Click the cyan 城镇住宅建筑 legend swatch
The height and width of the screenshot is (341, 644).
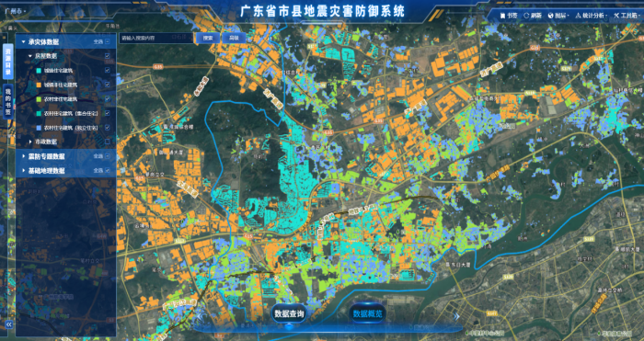39,70
